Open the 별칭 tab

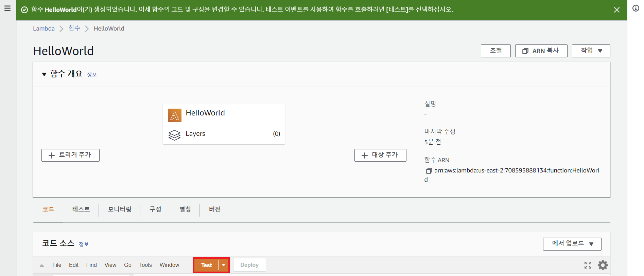point(185,209)
